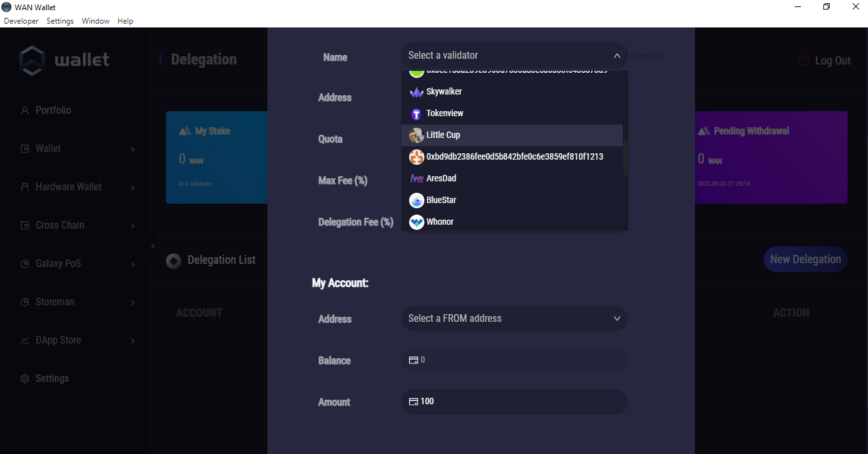The image size is (868, 454).
Task: Select the Skywalker validator icon
Action: point(416,92)
